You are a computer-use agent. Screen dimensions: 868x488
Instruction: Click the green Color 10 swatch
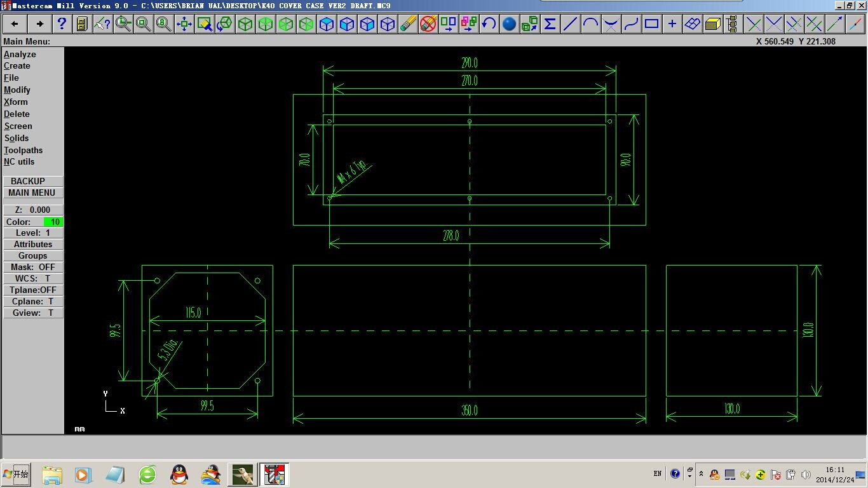coord(53,222)
